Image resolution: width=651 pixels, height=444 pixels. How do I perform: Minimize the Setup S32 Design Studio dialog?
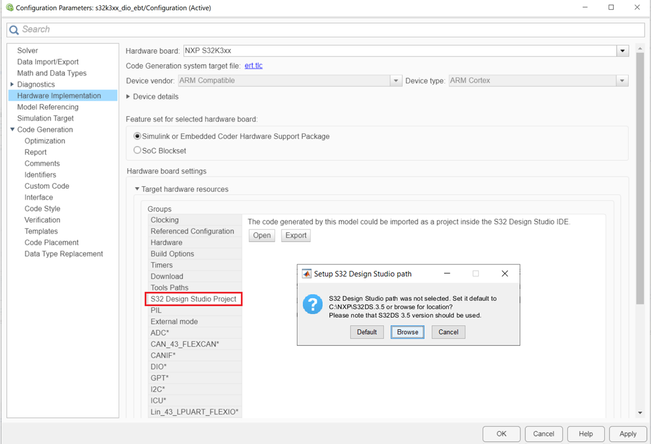447,273
